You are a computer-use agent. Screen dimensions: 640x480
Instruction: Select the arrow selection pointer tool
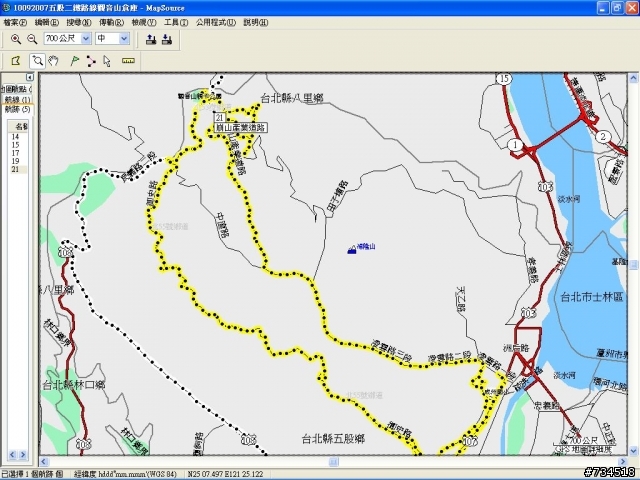click(x=107, y=61)
